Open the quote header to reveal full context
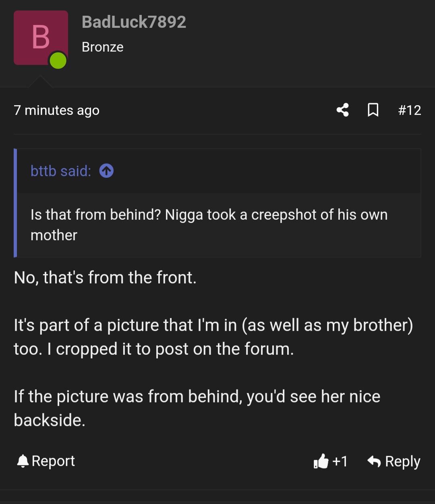 [x=60, y=171]
